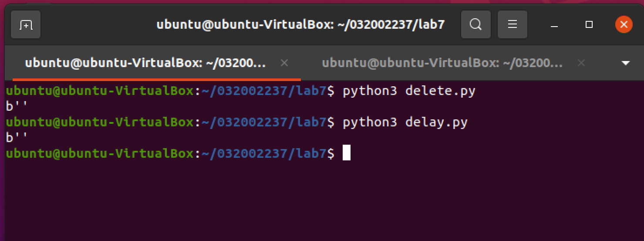
Task: Click the 'python3 delete.py' command text
Action: tap(409, 92)
